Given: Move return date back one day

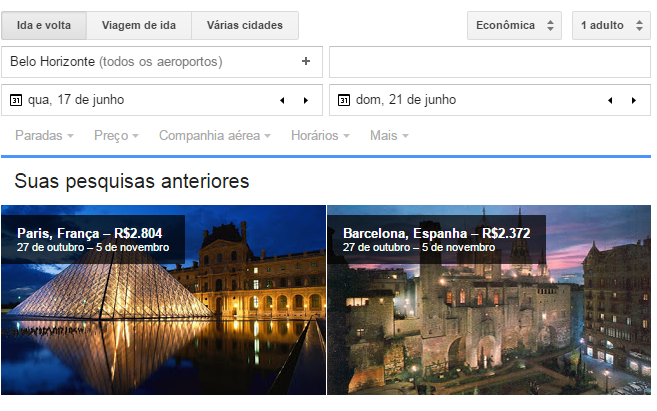Looking at the screenshot, I should point(610,100).
